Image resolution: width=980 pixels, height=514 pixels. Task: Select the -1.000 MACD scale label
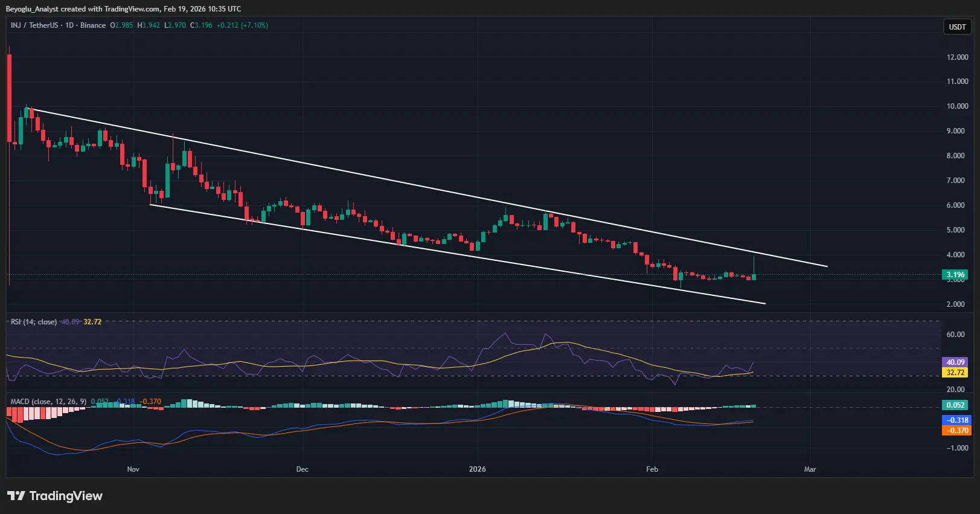[958, 448]
